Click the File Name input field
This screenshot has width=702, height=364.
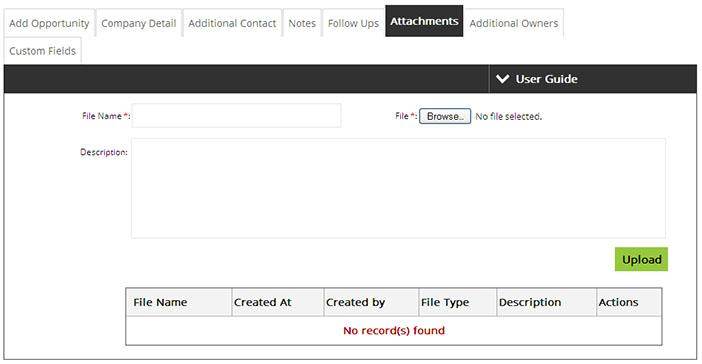pos(236,116)
